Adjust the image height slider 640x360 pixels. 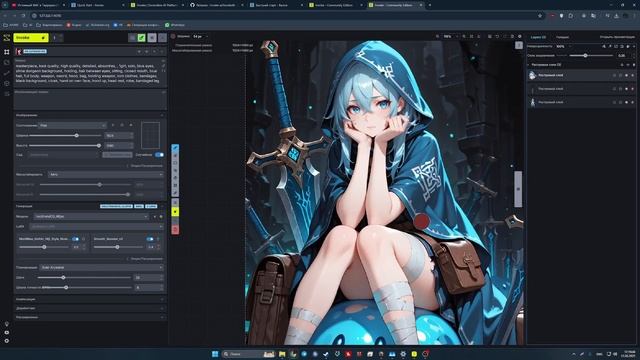click(x=65, y=145)
